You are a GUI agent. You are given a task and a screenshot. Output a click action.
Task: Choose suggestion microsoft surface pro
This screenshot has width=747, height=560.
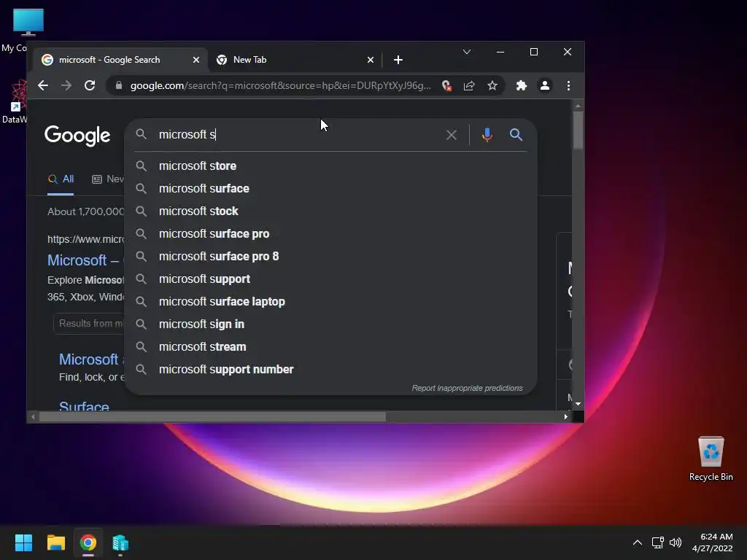point(330,234)
